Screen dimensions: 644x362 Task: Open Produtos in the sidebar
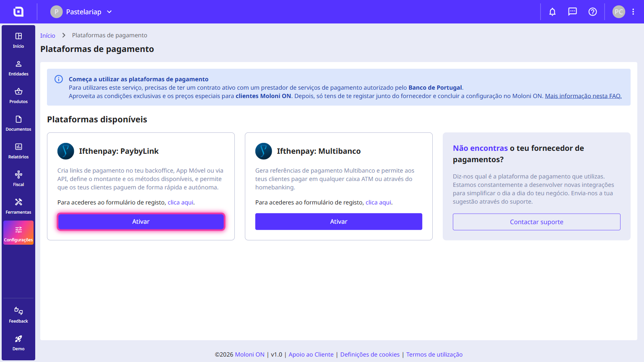pyautogui.click(x=18, y=96)
